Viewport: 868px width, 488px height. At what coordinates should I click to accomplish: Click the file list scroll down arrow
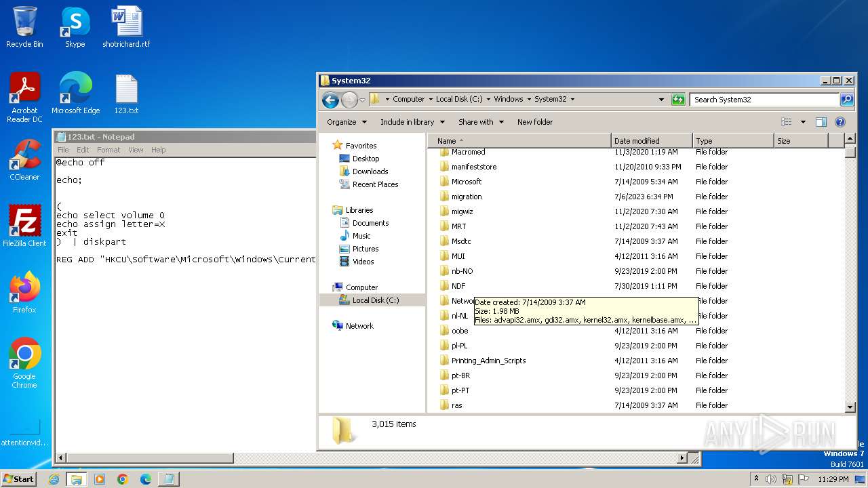[850, 407]
